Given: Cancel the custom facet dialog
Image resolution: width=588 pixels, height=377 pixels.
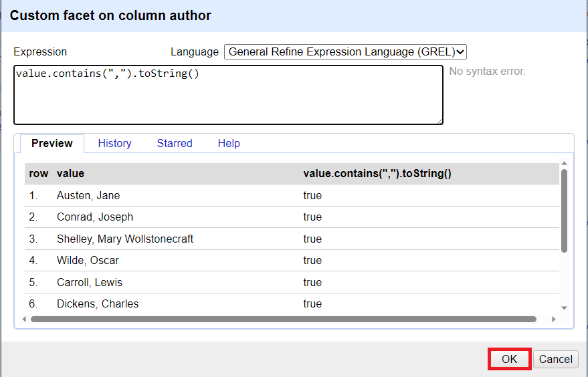Looking at the screenshot, I should (x=555, y=359).
